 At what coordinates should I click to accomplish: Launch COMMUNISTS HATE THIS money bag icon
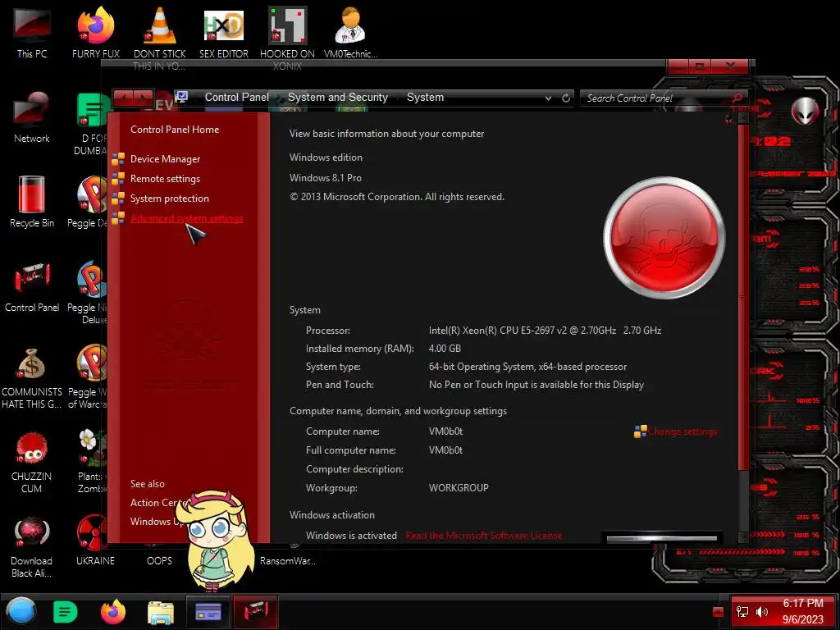click(32, 377)
